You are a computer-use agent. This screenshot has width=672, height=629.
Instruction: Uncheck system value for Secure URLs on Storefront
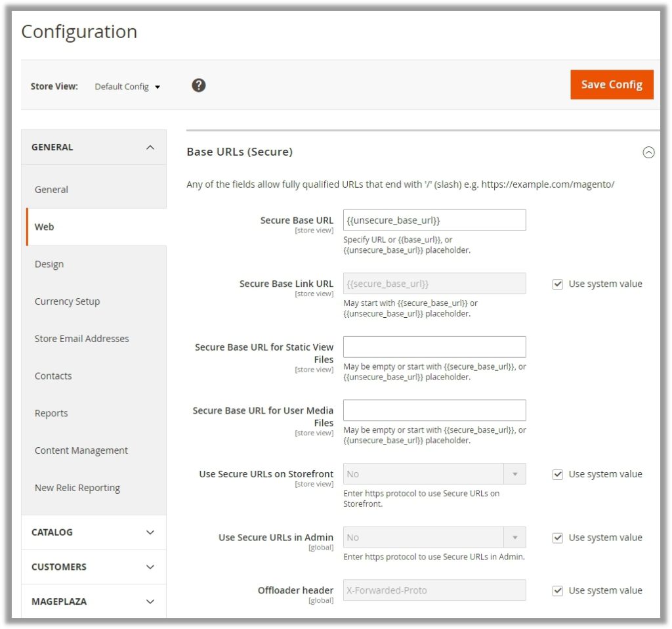[558, 475]
